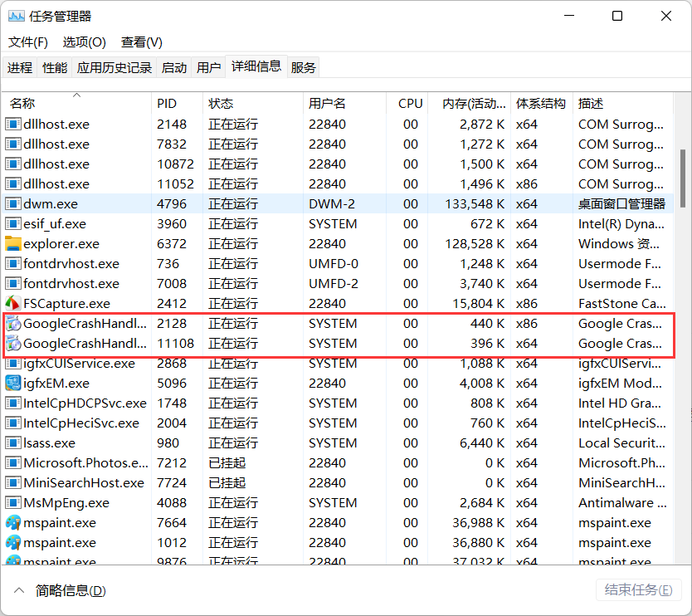Screen dimensions: 692x616
Task: Click the lsass.exe process icon
Action: [13, 442]
